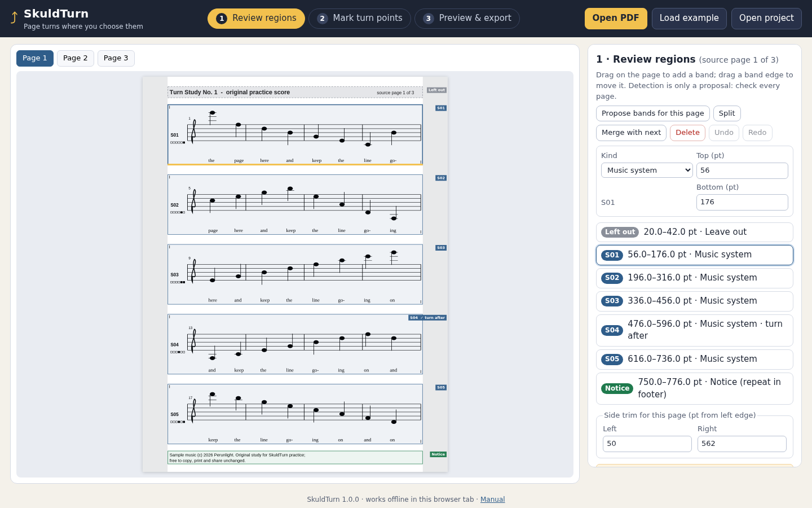Switch to Page 1 tab
The width and height of the screenshot is (812, 508).
(x=35, y=58)
